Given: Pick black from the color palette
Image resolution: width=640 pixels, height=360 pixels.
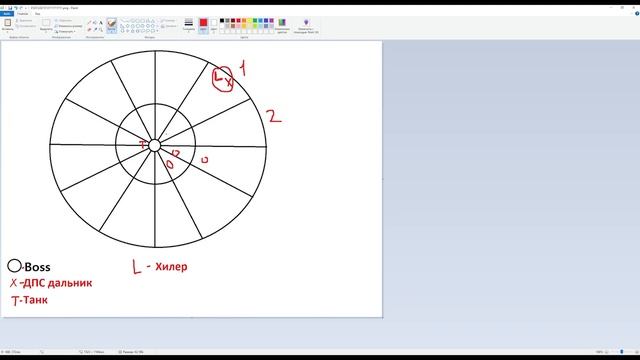Looking at the screenshot, I should [x=222, y=20].
